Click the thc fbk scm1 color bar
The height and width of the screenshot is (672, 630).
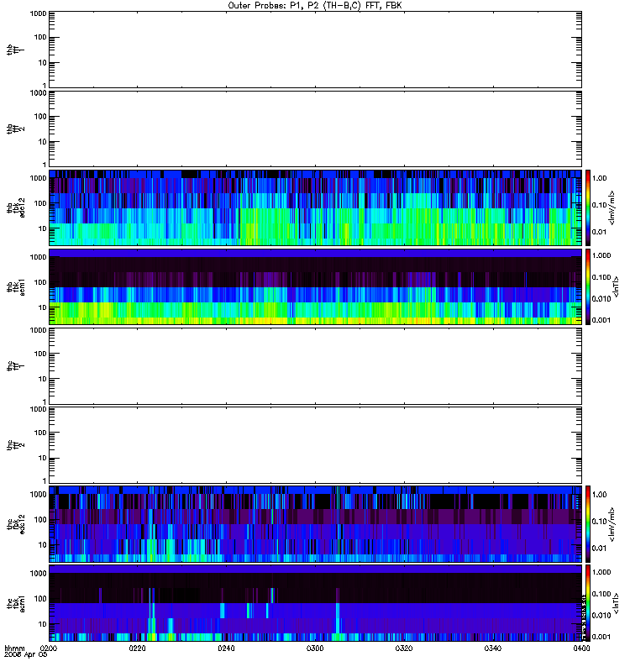[588, 603]
